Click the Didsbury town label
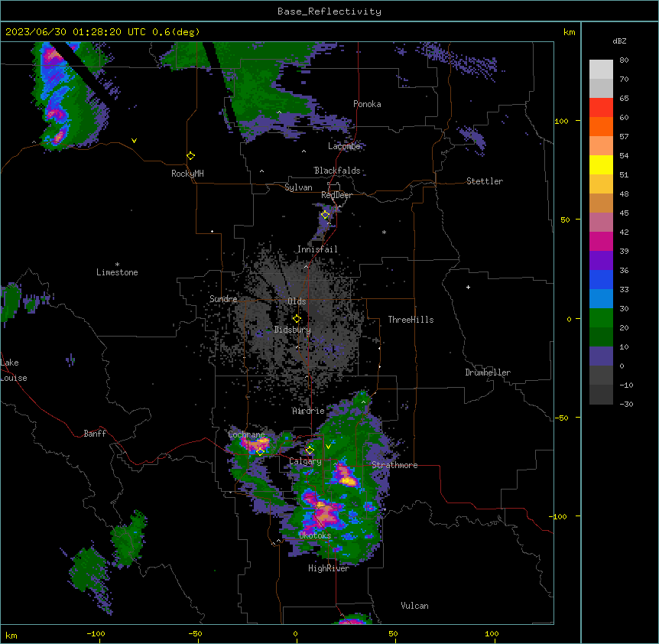The height and width of the screenshot is (644, 659). (293, 330)
